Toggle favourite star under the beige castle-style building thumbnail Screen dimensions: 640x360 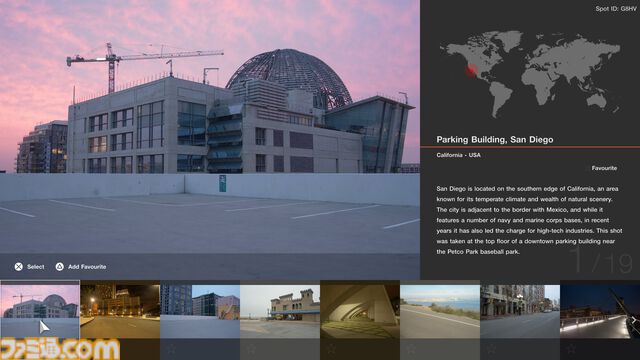coord(251,349)
